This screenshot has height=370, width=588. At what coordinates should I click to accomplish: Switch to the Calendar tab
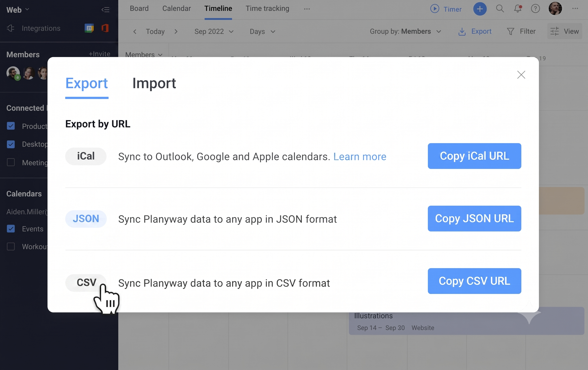pos(177,9)
